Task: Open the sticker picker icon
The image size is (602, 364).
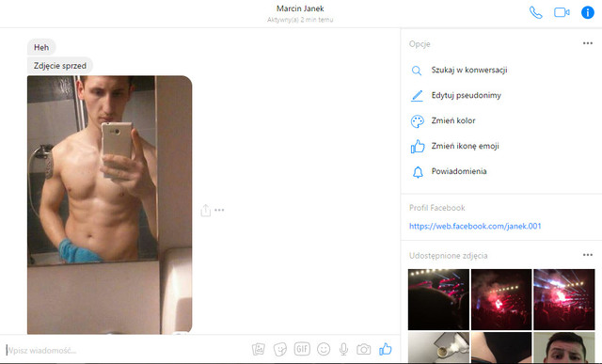Action: coord(280,349)
